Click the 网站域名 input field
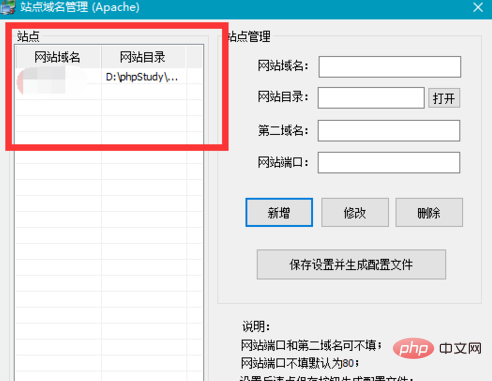The height and width of the screenshot is (381, 492). (x=390, y=67)
